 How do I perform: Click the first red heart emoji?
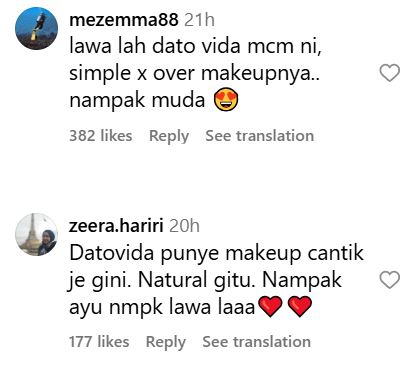pyautogui.click(x=270, y=306)
